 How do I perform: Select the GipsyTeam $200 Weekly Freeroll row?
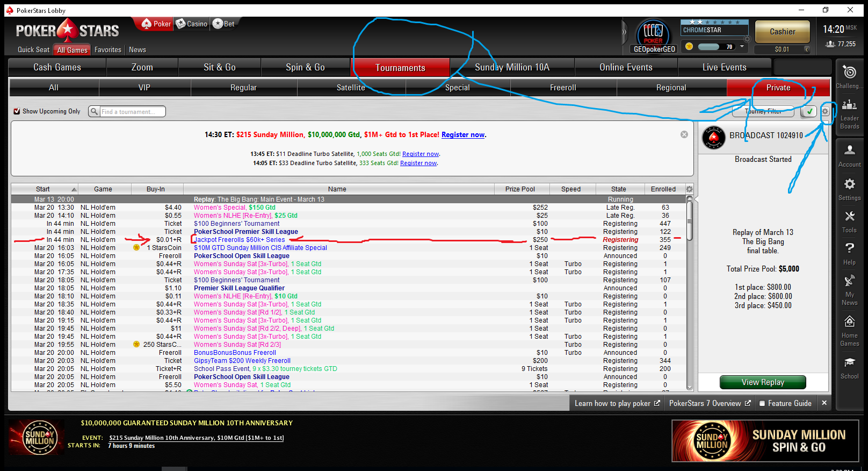click(349, 361)
